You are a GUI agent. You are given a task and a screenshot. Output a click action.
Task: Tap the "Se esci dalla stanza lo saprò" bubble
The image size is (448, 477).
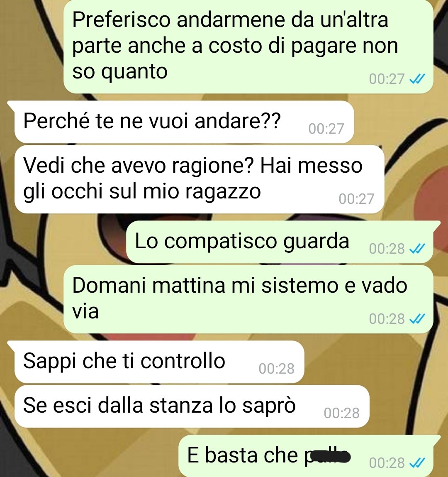192,406
